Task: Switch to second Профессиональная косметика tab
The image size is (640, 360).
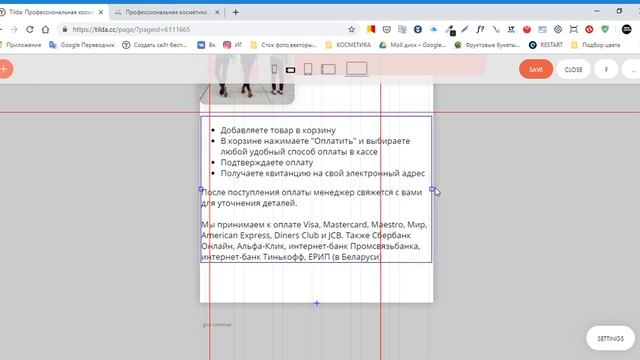Action: [167, 12]
